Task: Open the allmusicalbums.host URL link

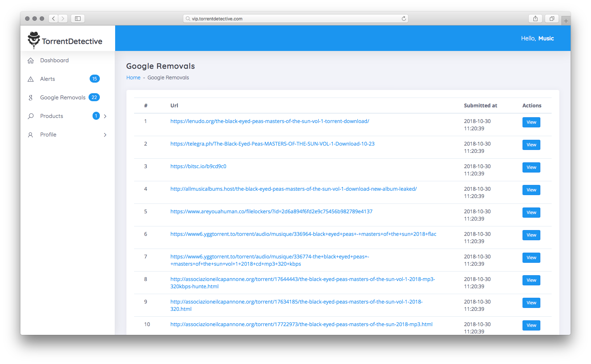Action: point(293,189)
